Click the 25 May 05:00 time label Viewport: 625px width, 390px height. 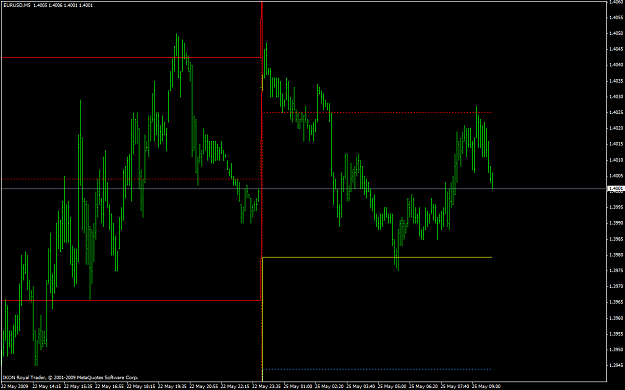(392, 386)
